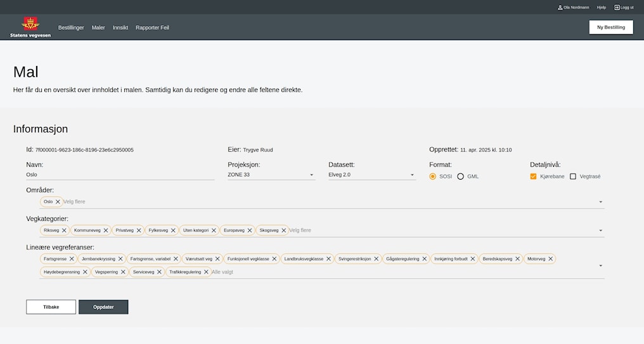Remove the Motorveg chip
Screen dimensions: 644x344
(551, 259)
